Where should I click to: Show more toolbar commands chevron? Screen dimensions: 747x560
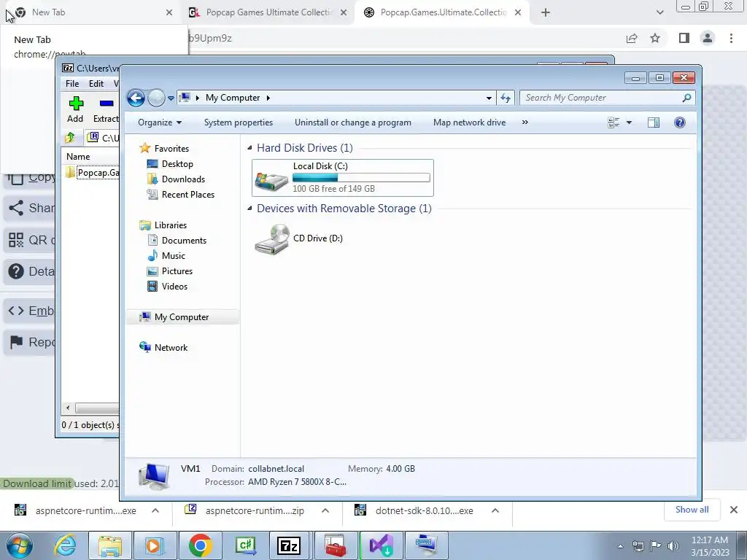point(525,122)
